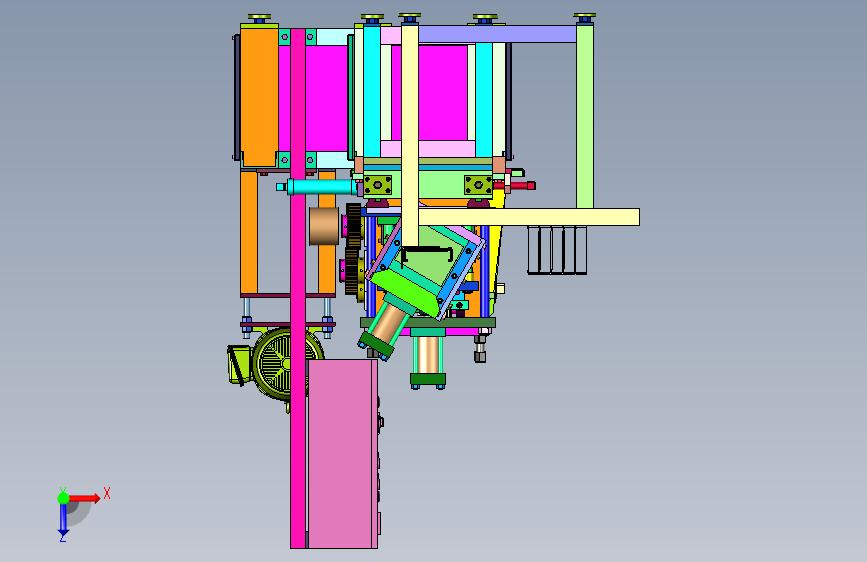Screen dimensions: 867x562
Task: Click the blue Z axis arrow of triad
Action: coord(63,520)
